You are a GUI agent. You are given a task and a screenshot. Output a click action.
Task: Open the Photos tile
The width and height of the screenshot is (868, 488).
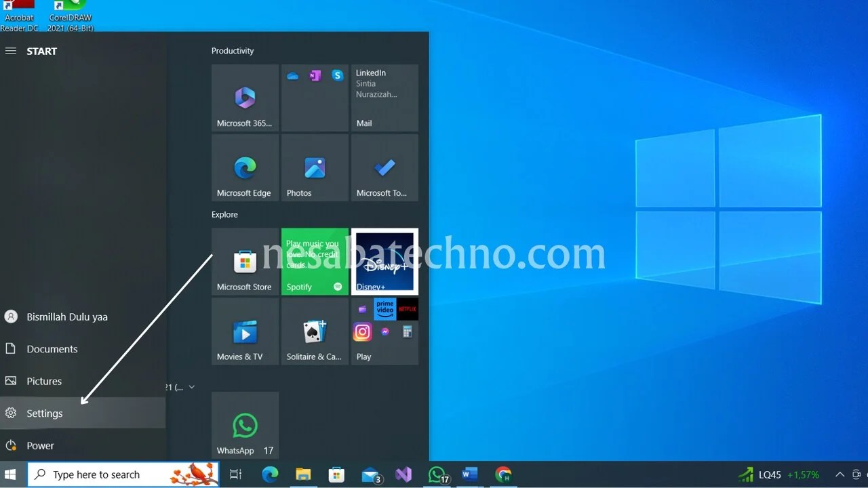[x=315, y=167]
